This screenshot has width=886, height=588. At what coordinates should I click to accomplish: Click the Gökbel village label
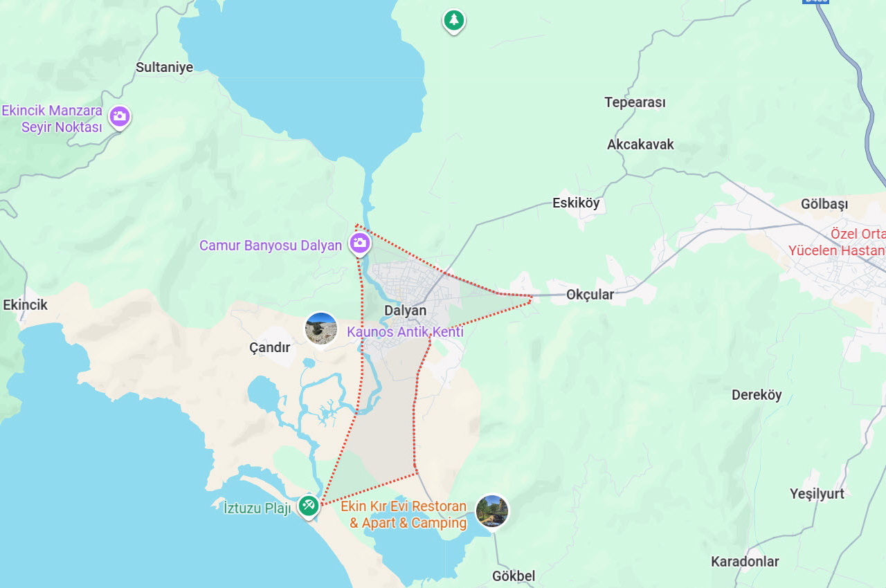pyautogui.click(x=514, y=576)
